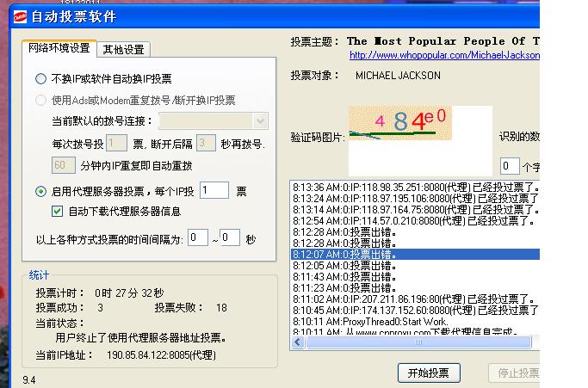Switch to the 其他设置 tab
The height and width of the screenshot is (388, 588).
pyautogui.click(x=124, y=49)
